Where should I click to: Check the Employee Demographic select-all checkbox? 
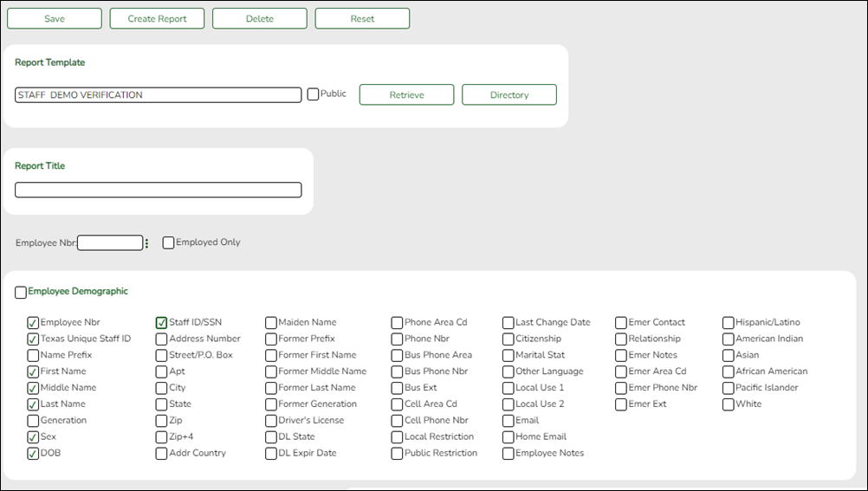[x=21, y=293]
